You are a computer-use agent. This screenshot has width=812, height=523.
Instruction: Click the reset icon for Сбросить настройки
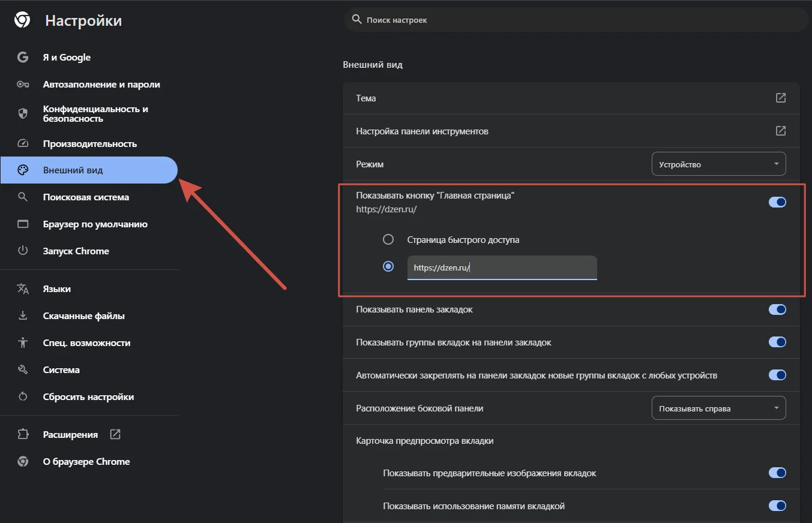(x=23, y=397)
